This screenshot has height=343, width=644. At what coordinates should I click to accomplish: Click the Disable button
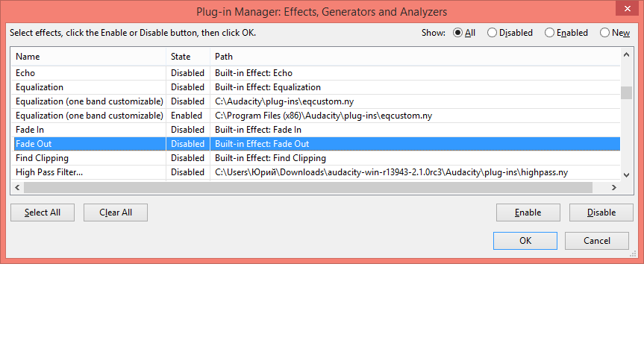point(601,213)
